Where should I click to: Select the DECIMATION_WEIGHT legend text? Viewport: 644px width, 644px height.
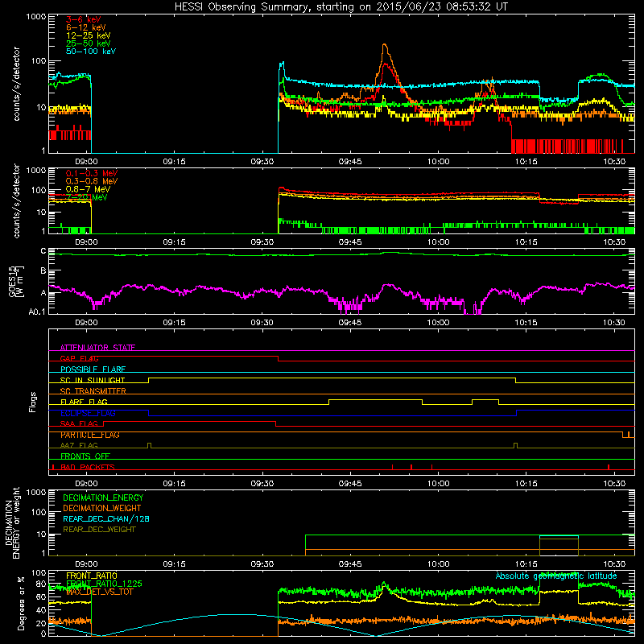click(102, 508)
